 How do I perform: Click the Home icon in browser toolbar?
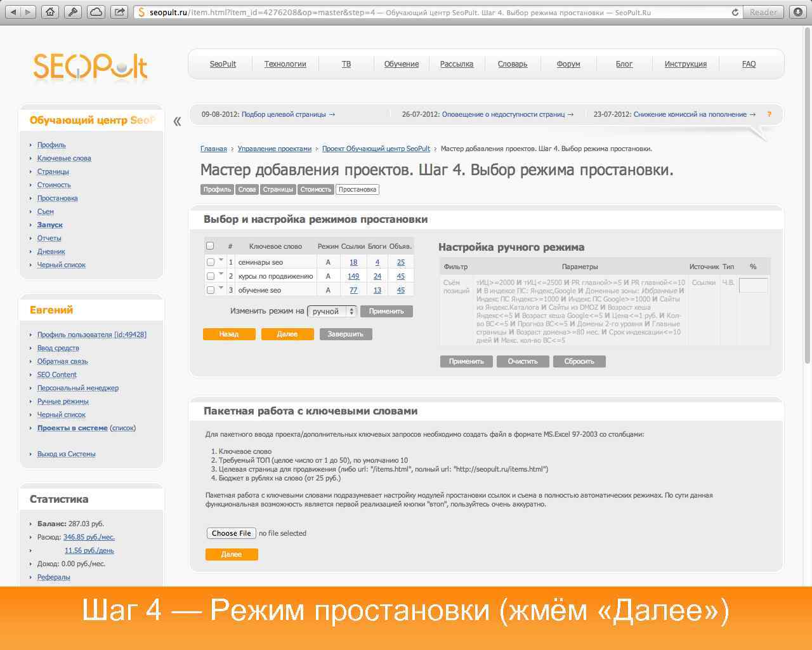[51, 10]
